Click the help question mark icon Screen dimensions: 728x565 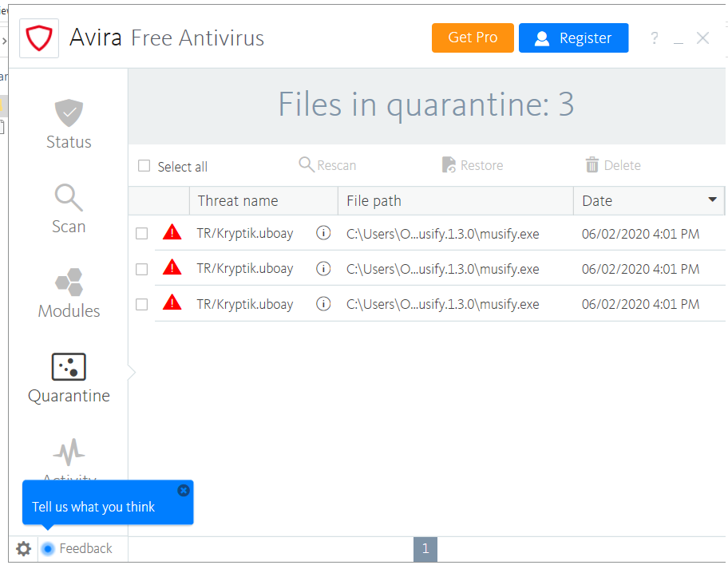point(655,38)
